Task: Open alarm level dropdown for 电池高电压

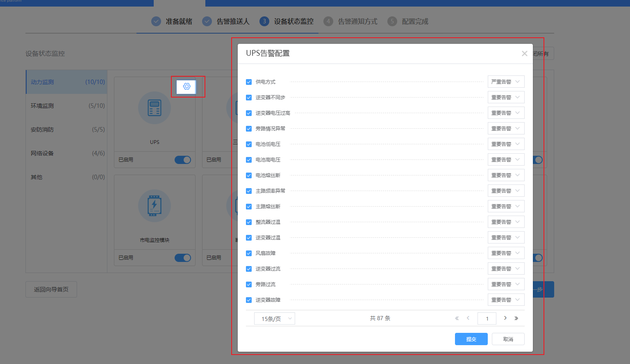Action: click(x=506, y=159)
